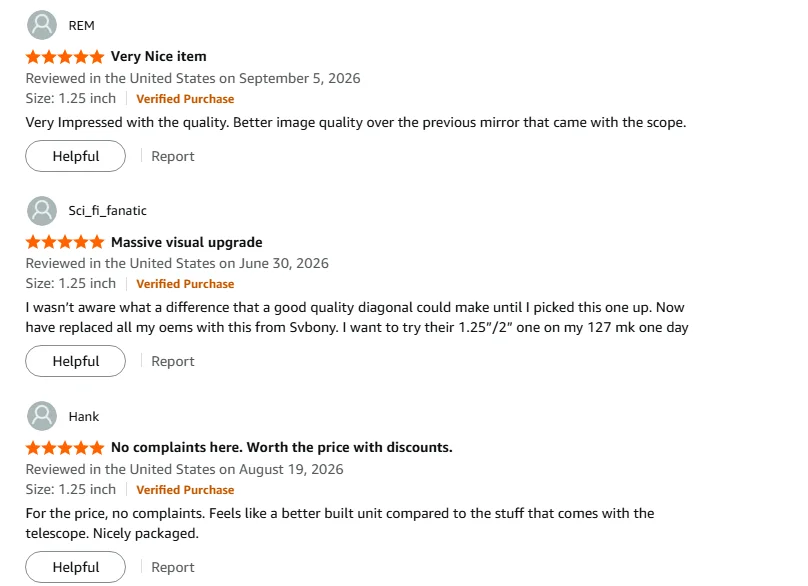
Task: Mark REM's review as Helpful
Action: [x=75, y=156]
